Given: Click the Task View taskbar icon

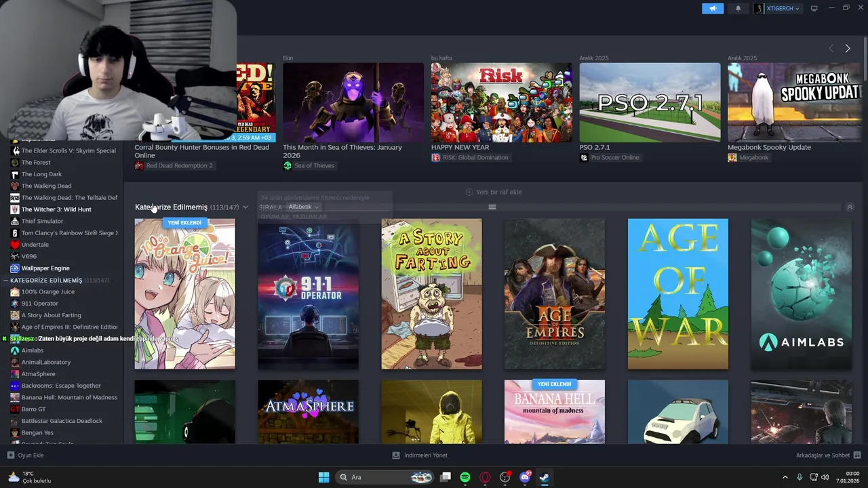Looking at the screenshot, I should tap(446, 477).
